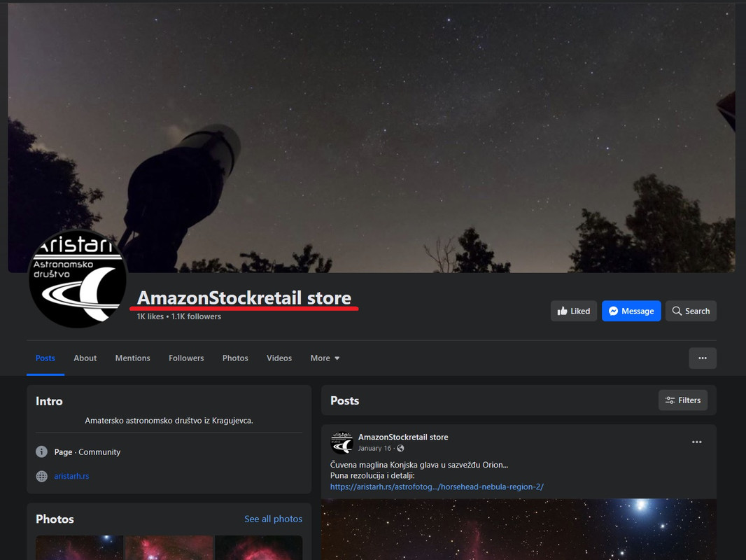Open the Videos tab
Image resolution: width=746 pixels, height=560 pixels.
279,358
